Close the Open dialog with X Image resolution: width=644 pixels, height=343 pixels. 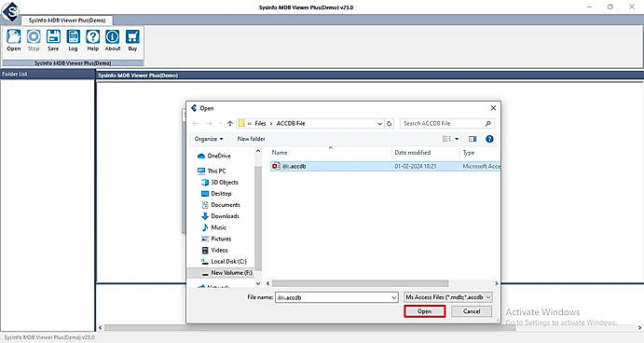(493, 108)
